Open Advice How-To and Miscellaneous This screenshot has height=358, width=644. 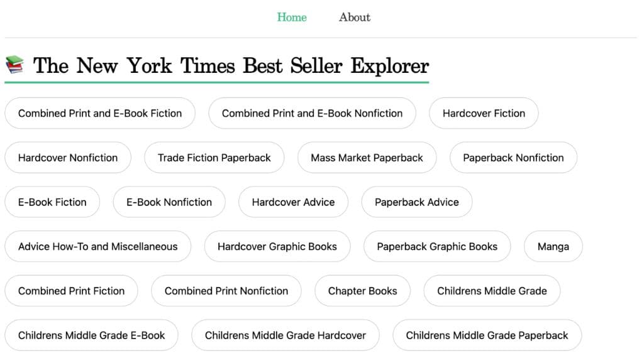tap(97, 246)
